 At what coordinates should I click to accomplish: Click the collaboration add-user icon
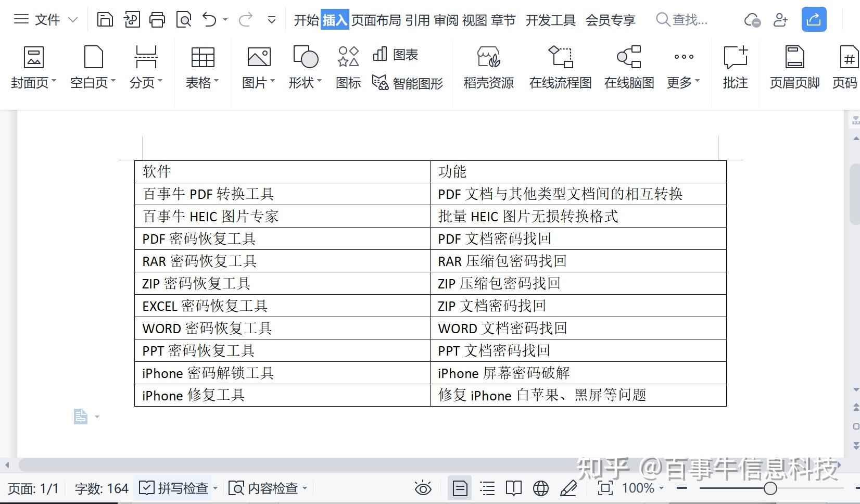tap(780, 20)
